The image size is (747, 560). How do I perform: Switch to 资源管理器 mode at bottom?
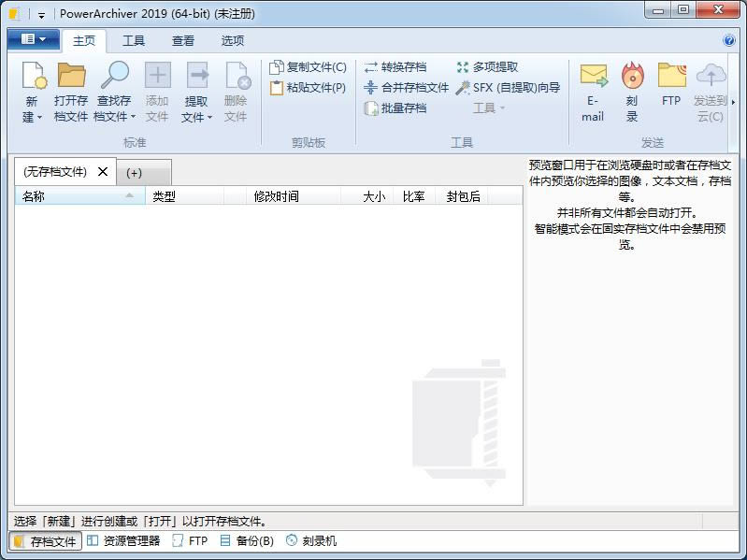[123, 541]
